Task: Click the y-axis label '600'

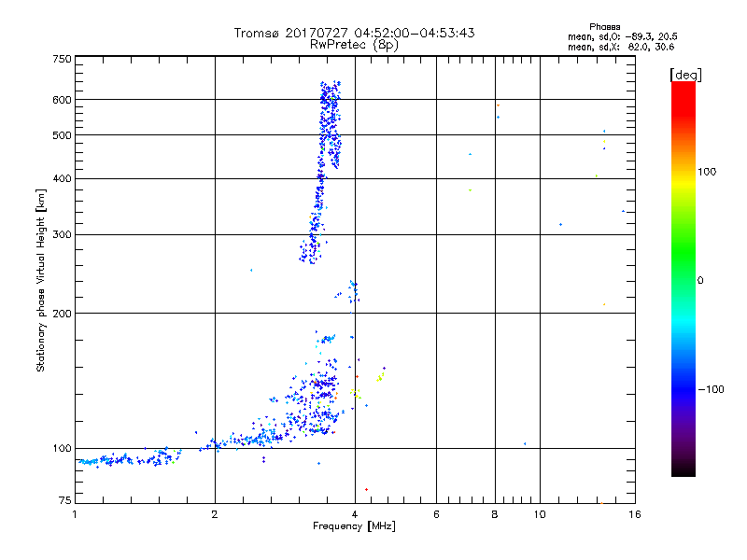Action: pyautogui.click(x=62, y=100)
